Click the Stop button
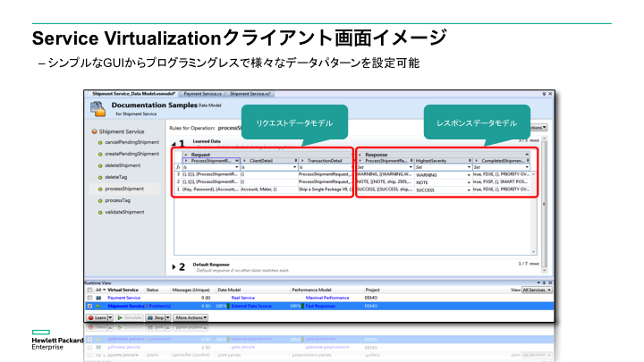The height and width of the screenshot is (362, 644). 156,317
